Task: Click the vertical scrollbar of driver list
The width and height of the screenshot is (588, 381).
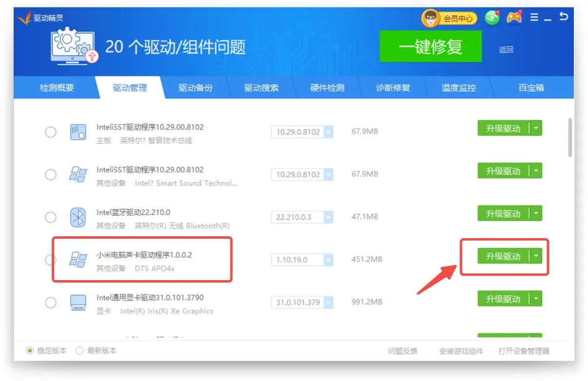Action: pyautogui.click(x=570, y=137)
